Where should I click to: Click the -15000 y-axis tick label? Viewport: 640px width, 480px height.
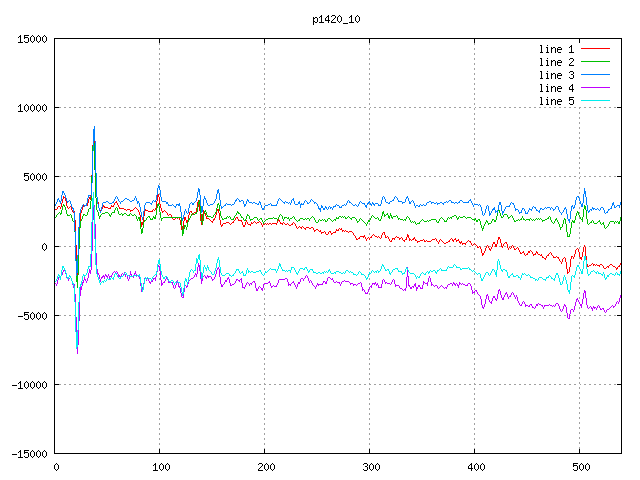point(27,454)
